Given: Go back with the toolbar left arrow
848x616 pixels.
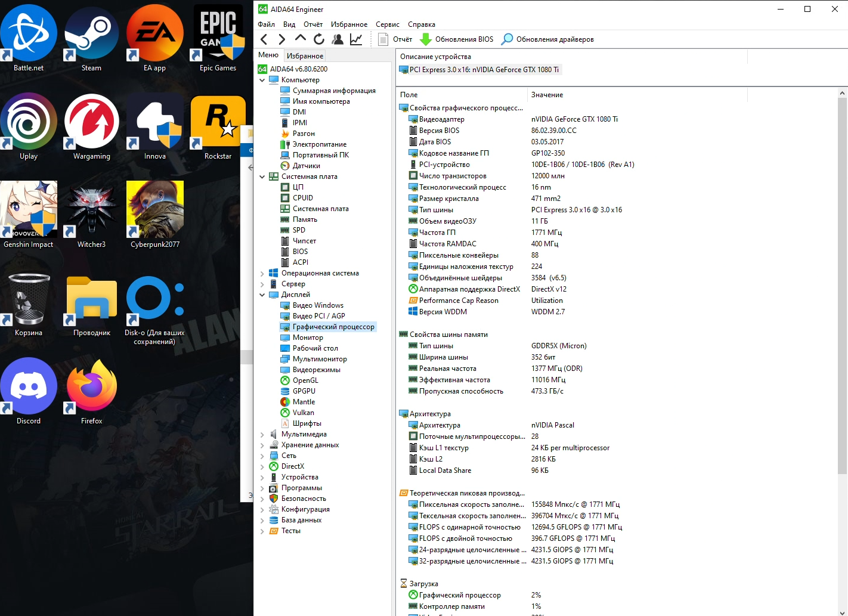Looking at the screenshot, I should point(264,39).
